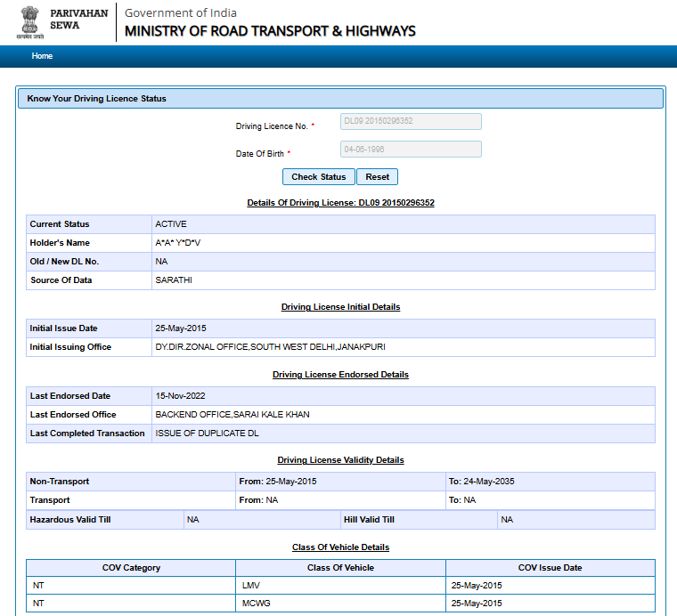Open the Home menu item
Viewport: 677px width, 616px height.
pos(42,56)
